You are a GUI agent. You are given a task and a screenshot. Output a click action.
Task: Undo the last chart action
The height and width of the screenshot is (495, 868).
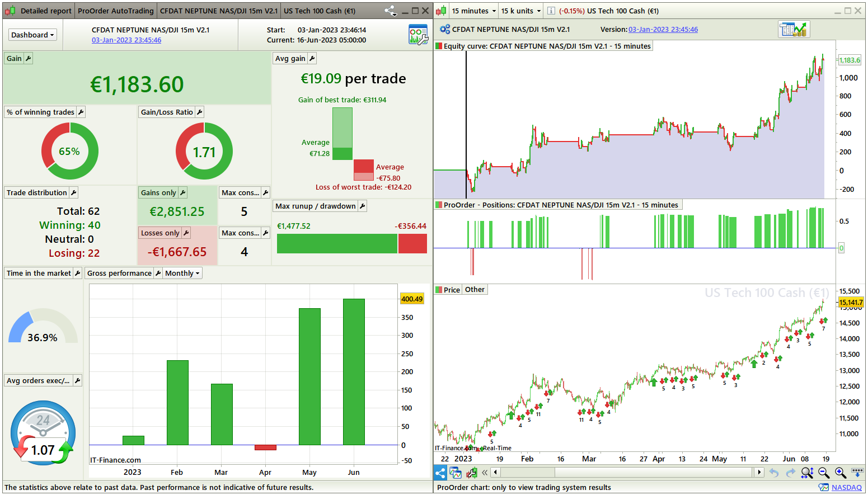(774, 473)
